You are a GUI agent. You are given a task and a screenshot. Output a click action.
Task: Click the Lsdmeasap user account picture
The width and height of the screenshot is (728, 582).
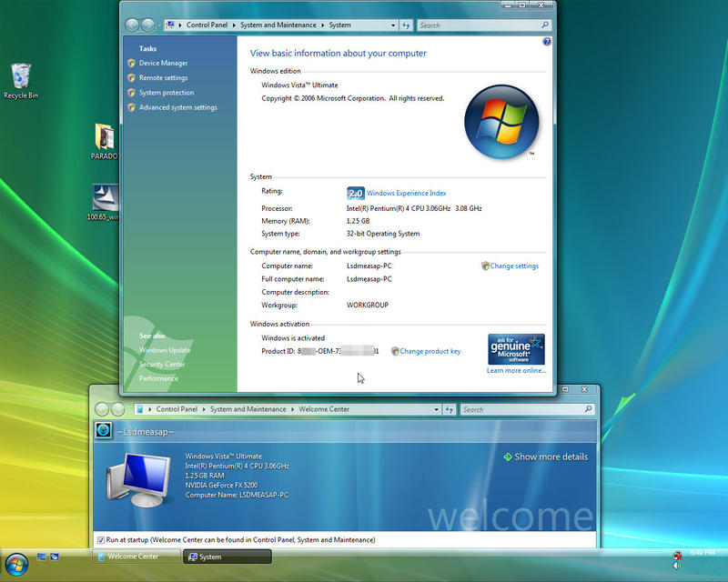103,430
